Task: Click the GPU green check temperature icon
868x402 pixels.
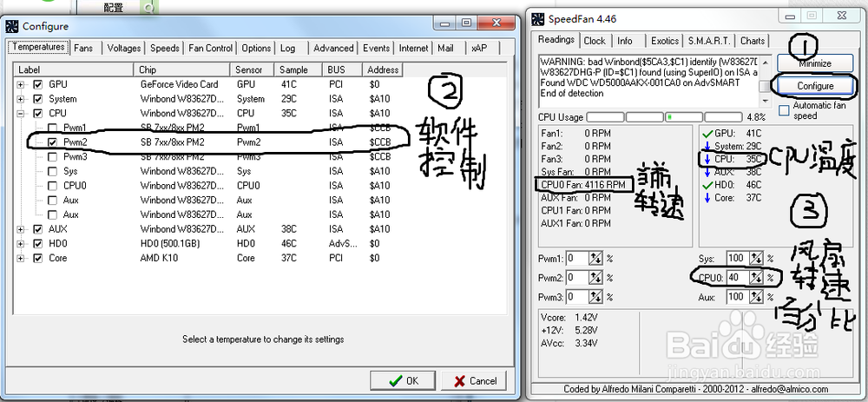Action: (x=707, y=134)
